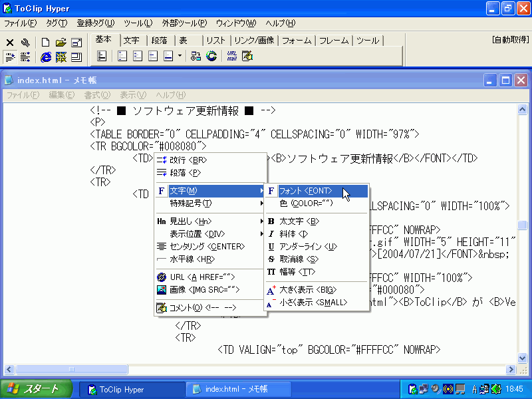The width and height of the screenshot is (532, 399).
Task: Click the 自動取得 button at the top right
Action: (x=511, y=39)
